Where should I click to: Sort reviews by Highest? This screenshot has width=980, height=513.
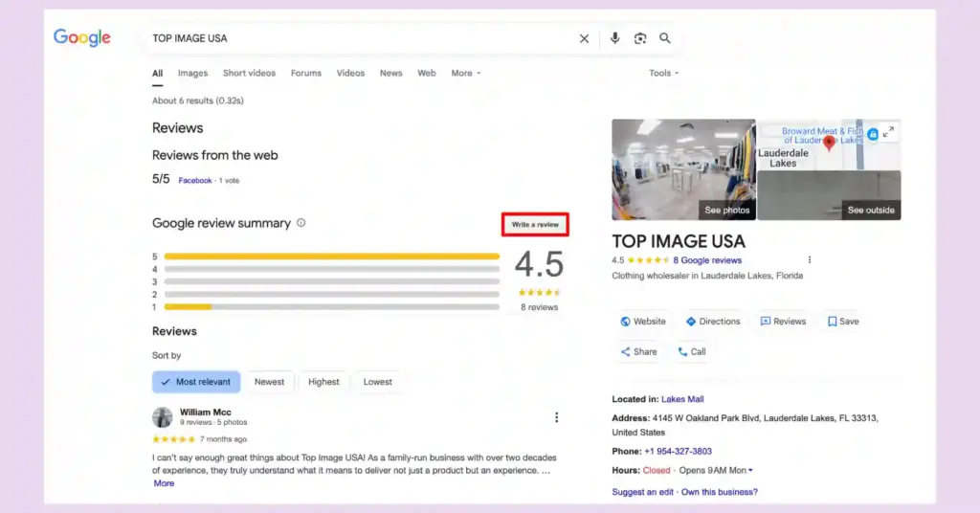pyautogui.click(x=323, y=382)
